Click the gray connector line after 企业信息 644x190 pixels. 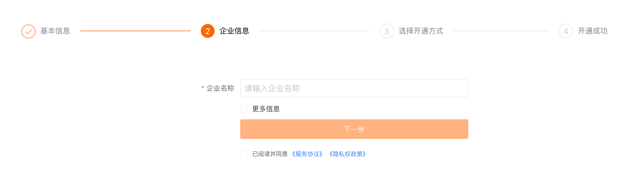(x=314, y=31)
